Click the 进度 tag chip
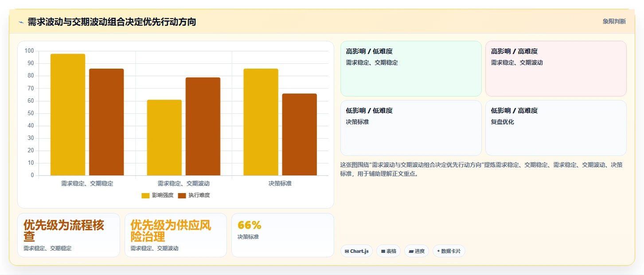 (416, 251)
